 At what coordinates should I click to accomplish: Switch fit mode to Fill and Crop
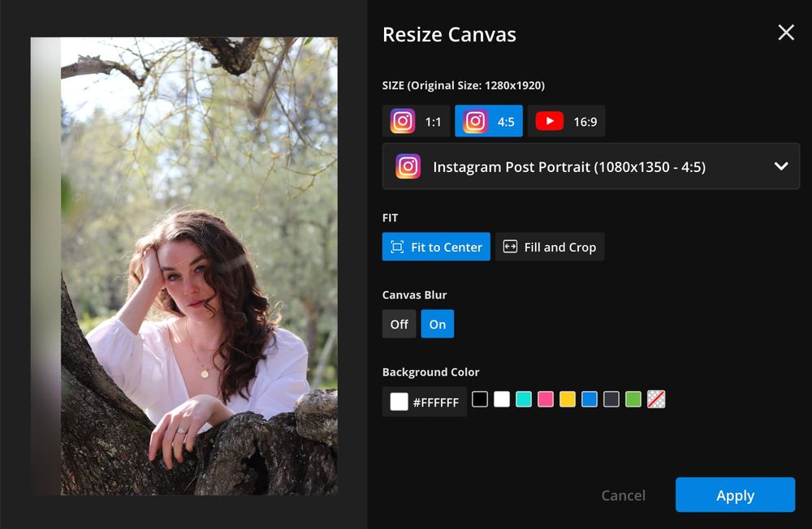pyautogui.click(x=550, y=247)
